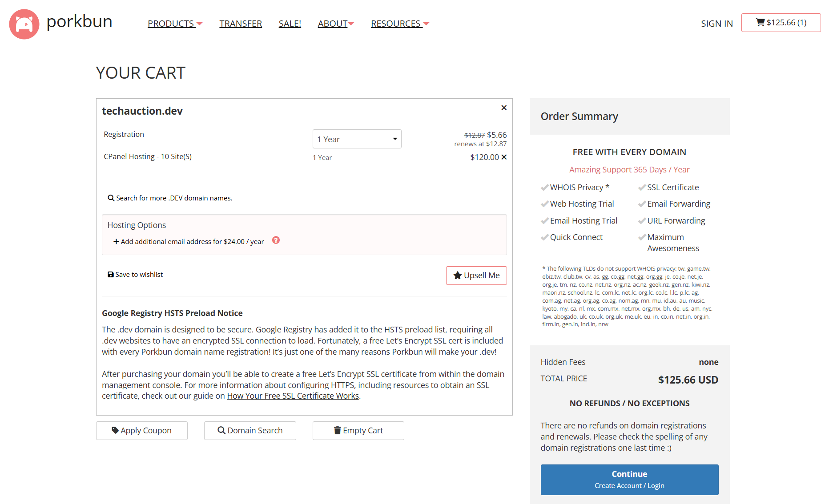Click the Upsell Me button

click(x=476, y=276)
